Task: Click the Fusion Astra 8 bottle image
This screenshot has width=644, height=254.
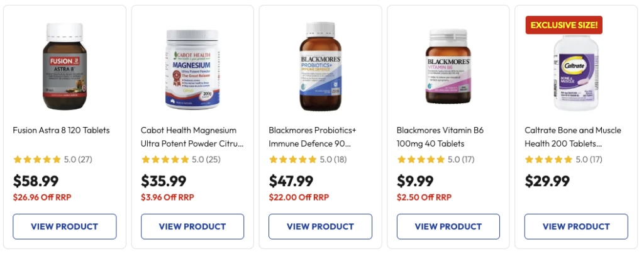Action: (65, 67)
